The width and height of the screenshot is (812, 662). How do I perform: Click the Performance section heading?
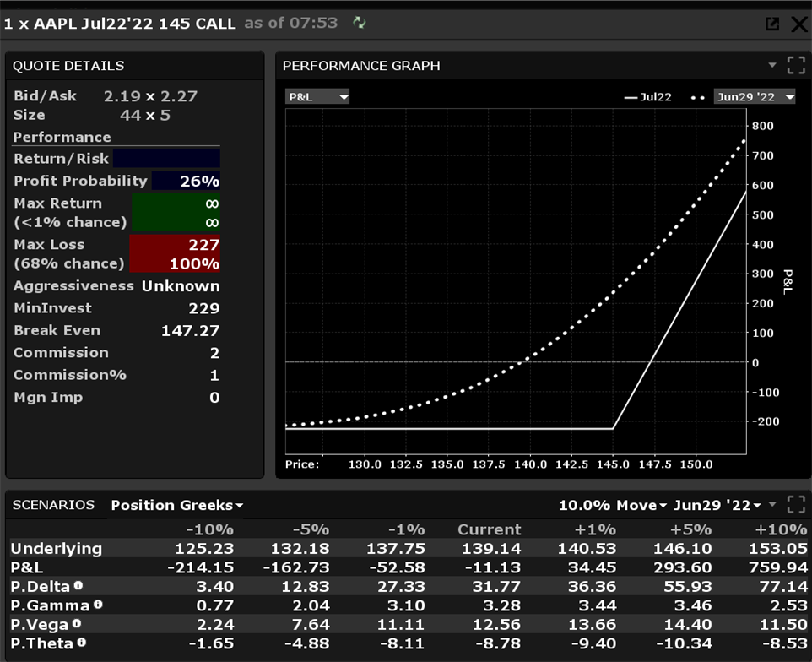click(62, 137)
